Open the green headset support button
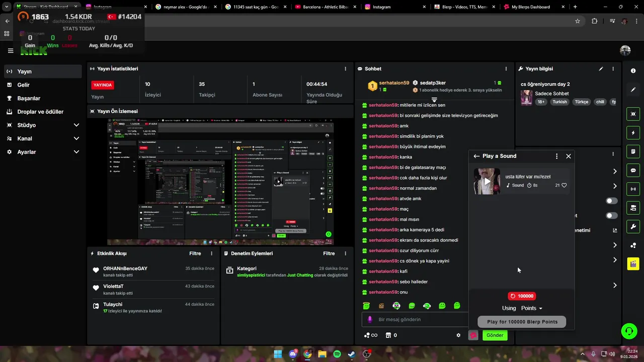Screen dimensions: 644x362 click(x=629, y=331)
